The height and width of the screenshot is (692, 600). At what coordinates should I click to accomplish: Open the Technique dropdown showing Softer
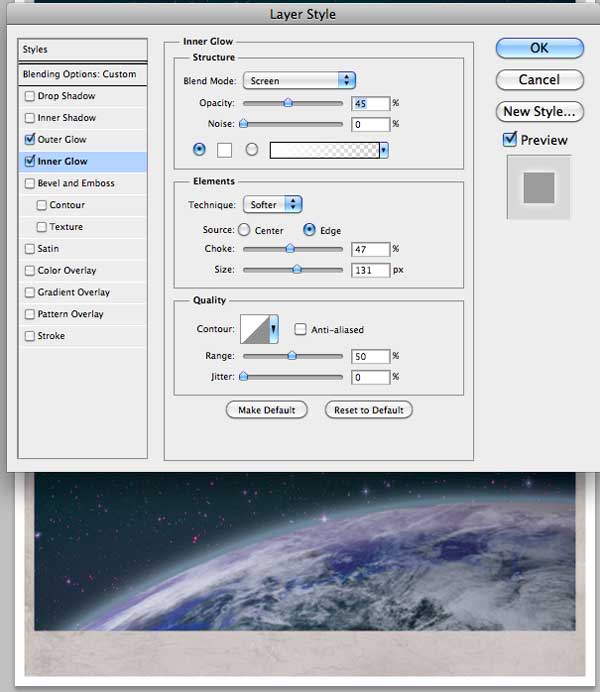pos(272,204)
